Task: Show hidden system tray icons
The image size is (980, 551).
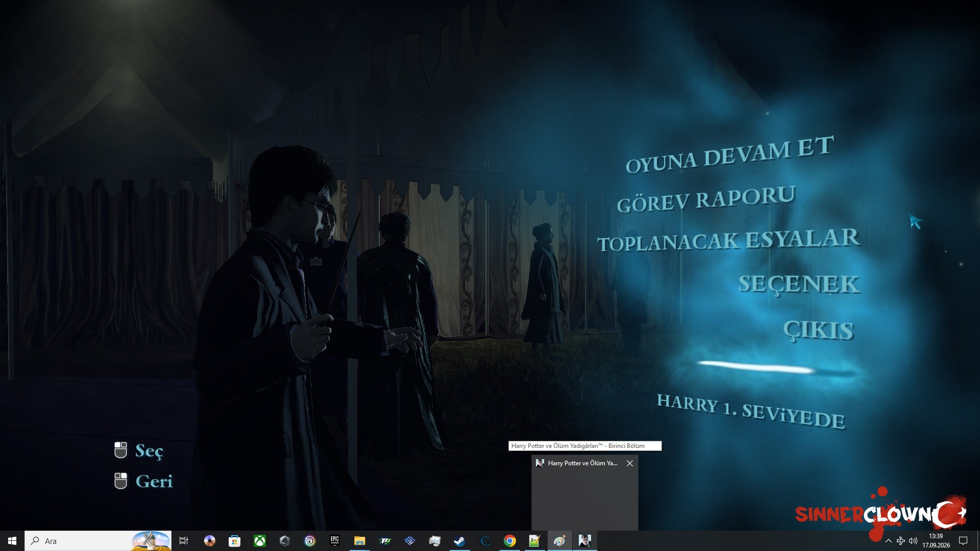Action: click(889, 541)
